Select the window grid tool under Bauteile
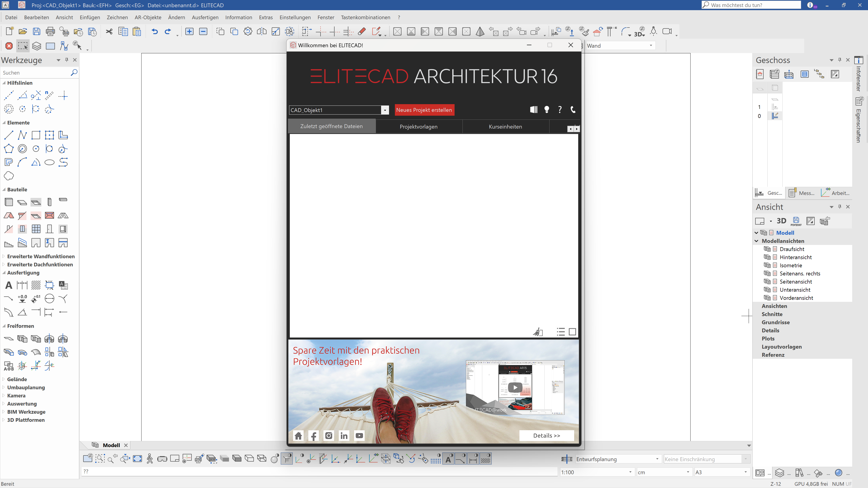The height and width of the screenshot is (488, 868). pos(36,229)
